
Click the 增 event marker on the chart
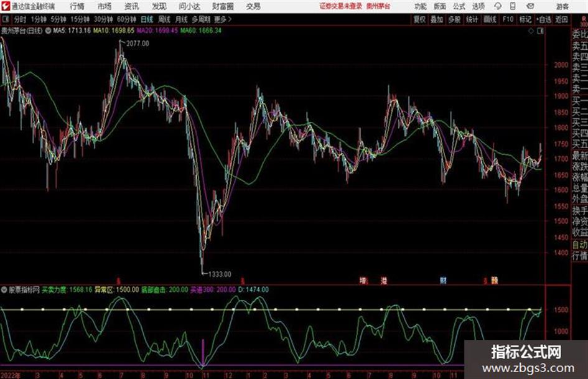tap(363, 280)
